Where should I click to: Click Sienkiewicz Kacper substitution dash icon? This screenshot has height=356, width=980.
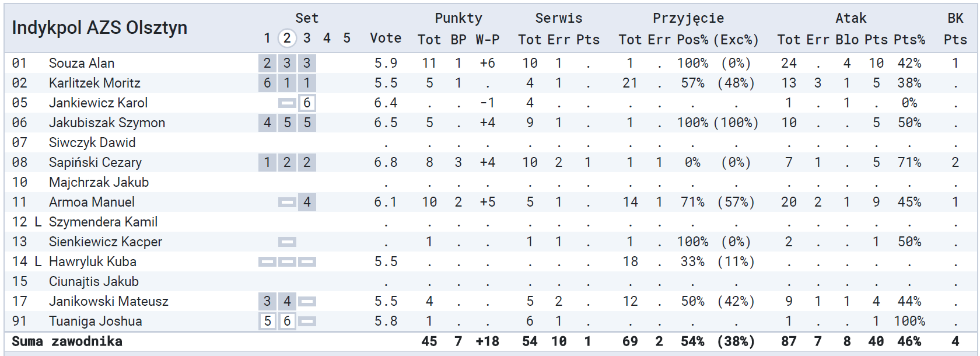point(287,242)
